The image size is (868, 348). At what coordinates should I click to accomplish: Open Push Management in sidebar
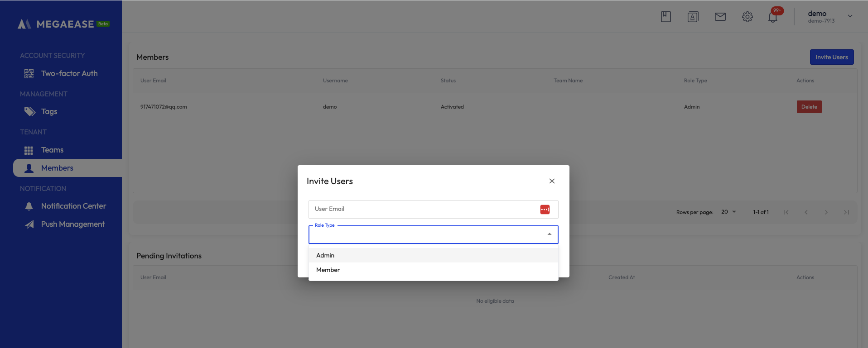click(x=72, y=224)
